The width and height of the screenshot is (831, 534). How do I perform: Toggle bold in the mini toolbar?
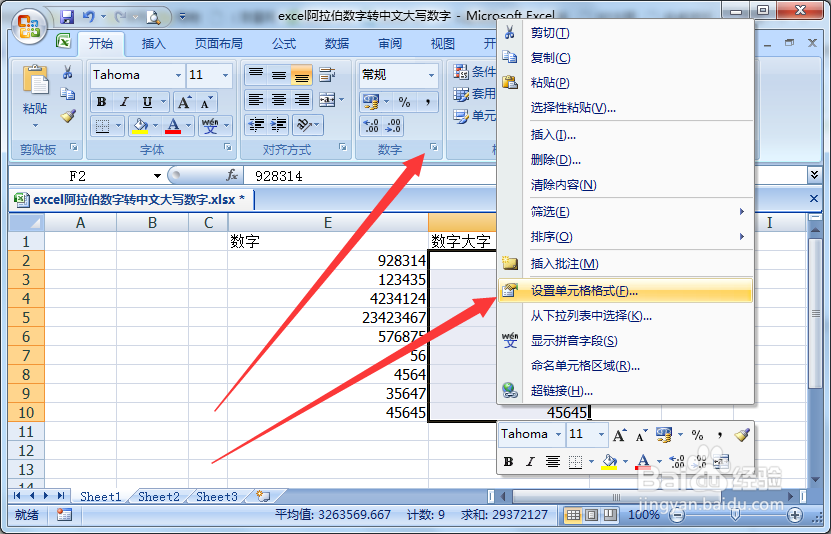(x=508, y=462)
